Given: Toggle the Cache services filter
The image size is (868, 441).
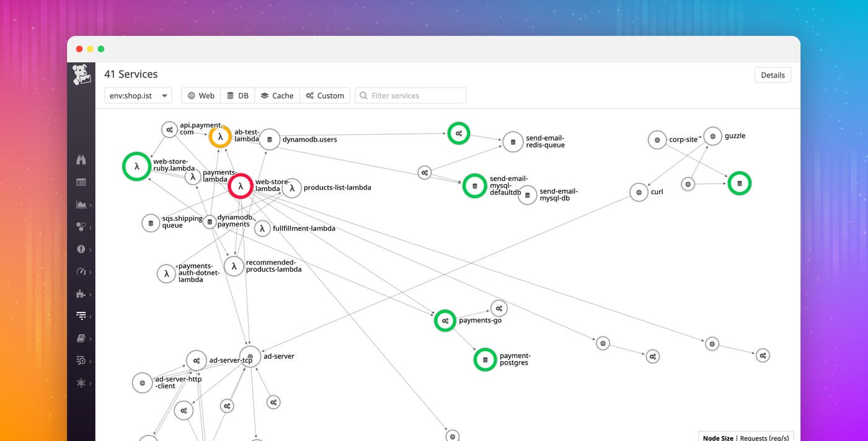Looking at the screenshot, I should coord(277,96).
